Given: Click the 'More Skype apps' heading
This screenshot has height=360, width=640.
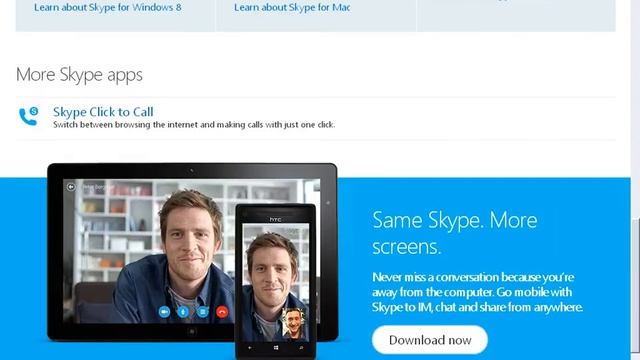Looking at the screenshot, I should pyautogui.click(x=79, y=75).
